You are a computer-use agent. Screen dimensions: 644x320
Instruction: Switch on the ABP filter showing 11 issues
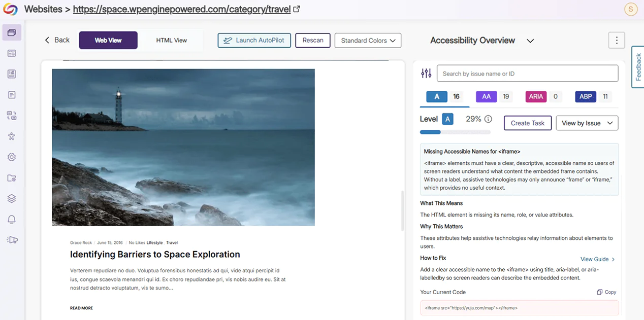pos(586,96)
